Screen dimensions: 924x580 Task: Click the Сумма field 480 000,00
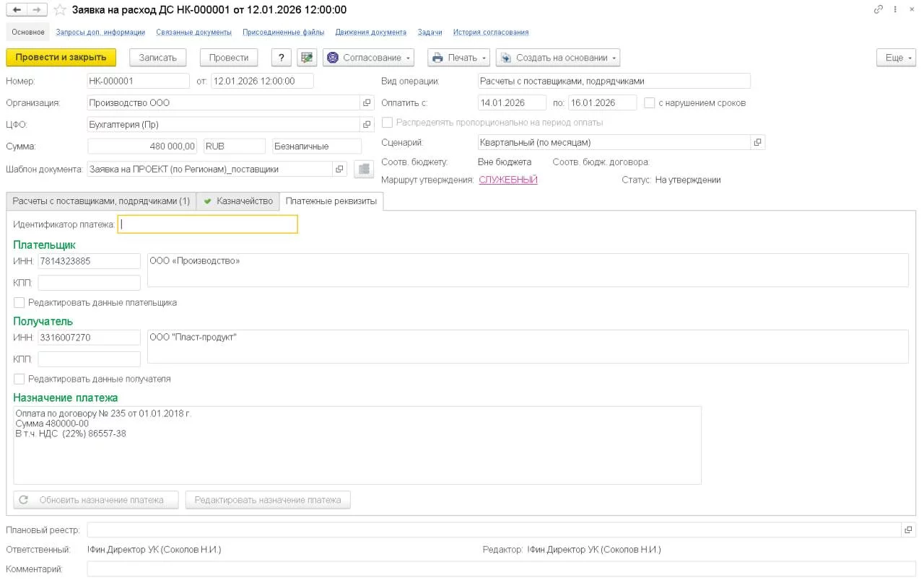[142, 146]
